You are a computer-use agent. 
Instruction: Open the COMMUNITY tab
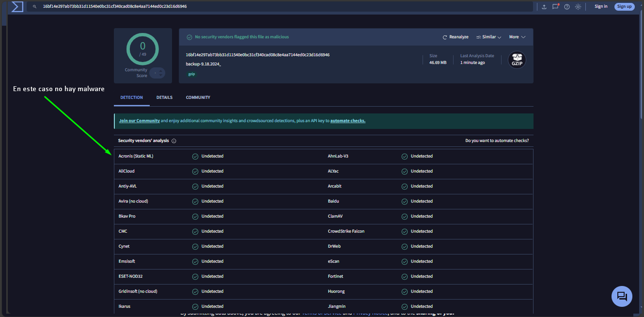click(x=198, y=97)
